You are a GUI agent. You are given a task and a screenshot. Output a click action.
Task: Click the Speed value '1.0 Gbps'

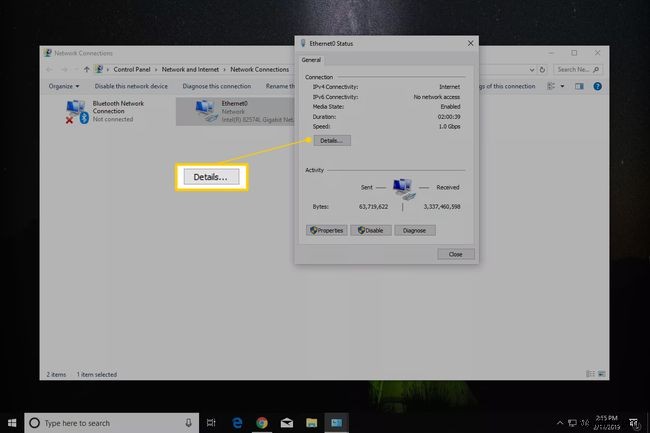point(449,126)
